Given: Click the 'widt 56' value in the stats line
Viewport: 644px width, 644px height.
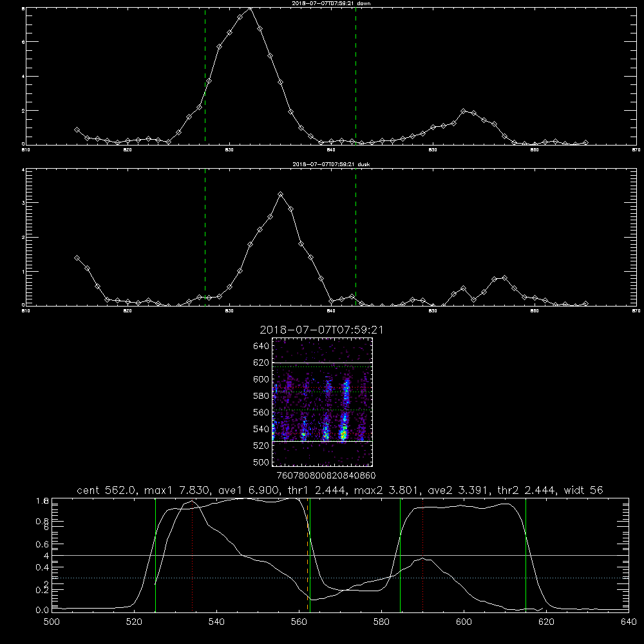Looking at the screenshot, I should (x=583, y=490).
